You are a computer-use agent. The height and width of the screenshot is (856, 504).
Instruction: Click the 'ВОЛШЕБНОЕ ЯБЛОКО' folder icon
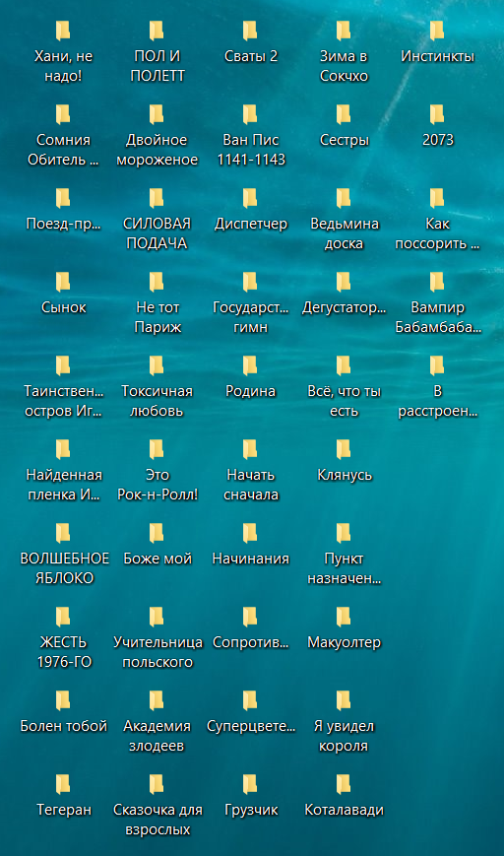(x=63, y=533)
